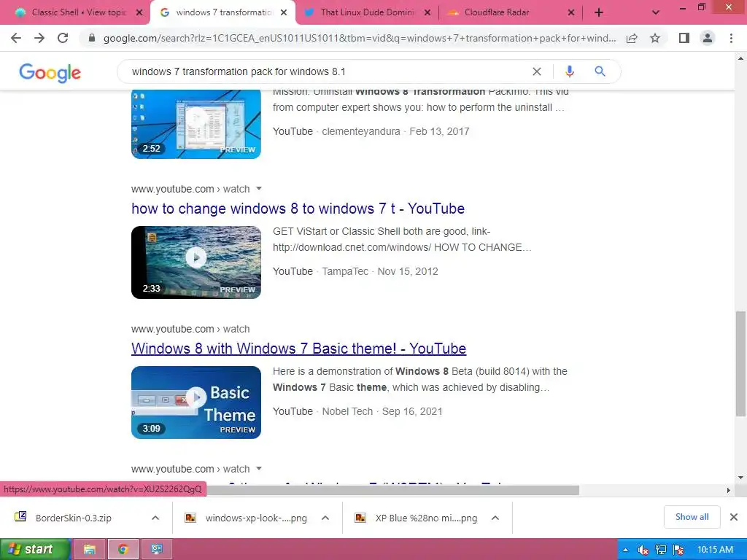Share this page from address bar
Viewport: 747px width, 560px height.
coord(632,38)
